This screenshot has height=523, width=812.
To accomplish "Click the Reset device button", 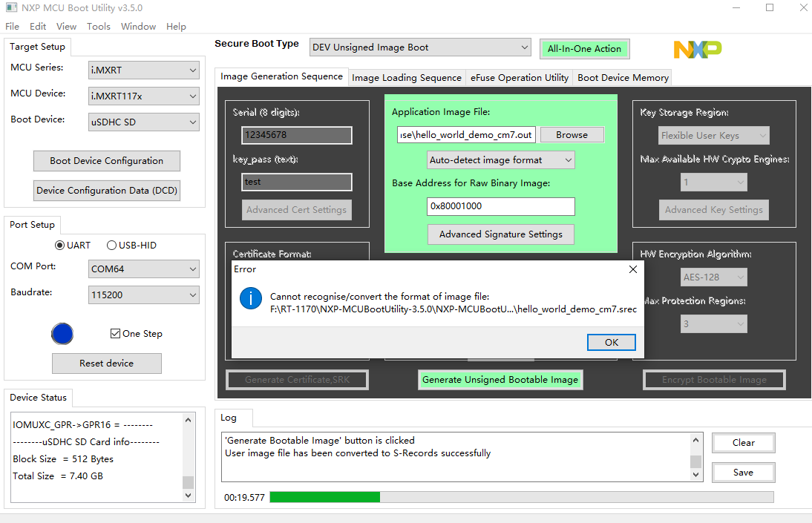I will pos(107,364).
